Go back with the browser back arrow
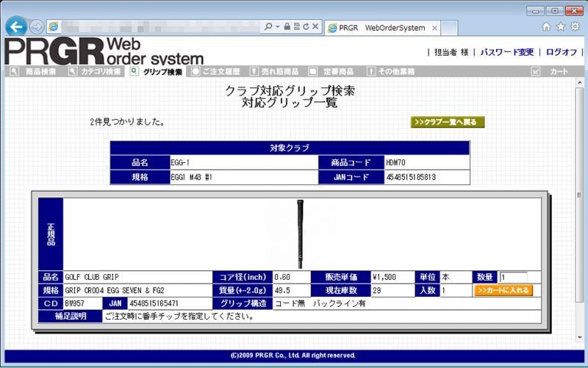This screenshot has width=588, height=368. click(16, 26)
